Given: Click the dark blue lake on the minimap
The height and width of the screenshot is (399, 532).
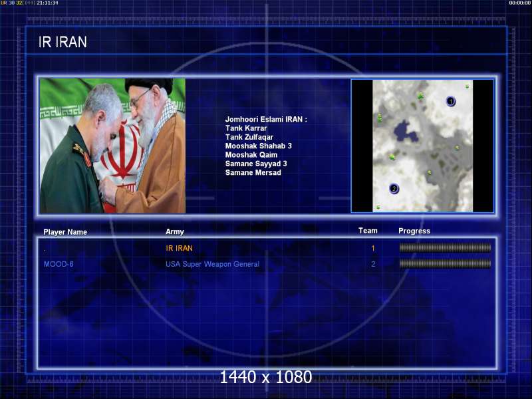Looking at the screenshot, I should point(406,131).
